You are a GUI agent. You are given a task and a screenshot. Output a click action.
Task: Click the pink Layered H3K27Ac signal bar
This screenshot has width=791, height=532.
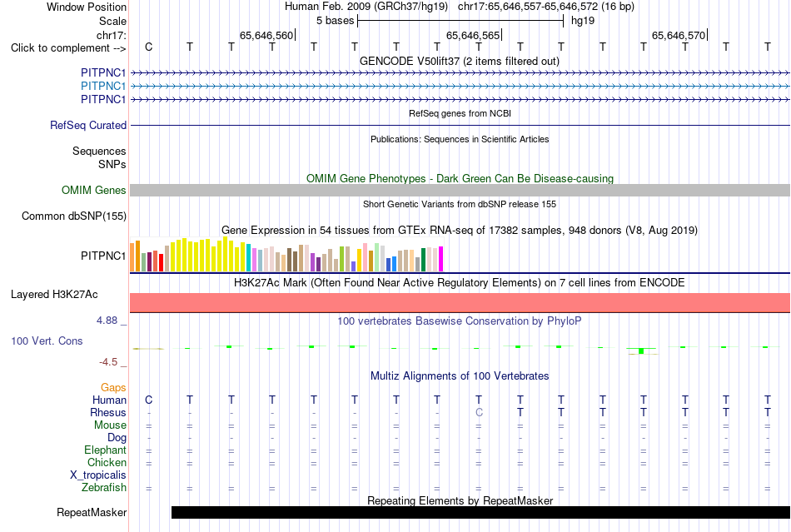[x=460, y=302]
